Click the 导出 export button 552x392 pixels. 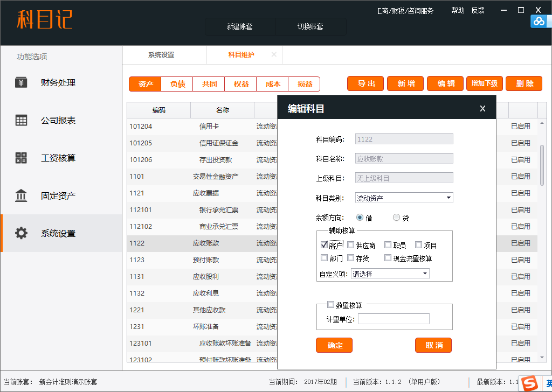click(365, 83)
